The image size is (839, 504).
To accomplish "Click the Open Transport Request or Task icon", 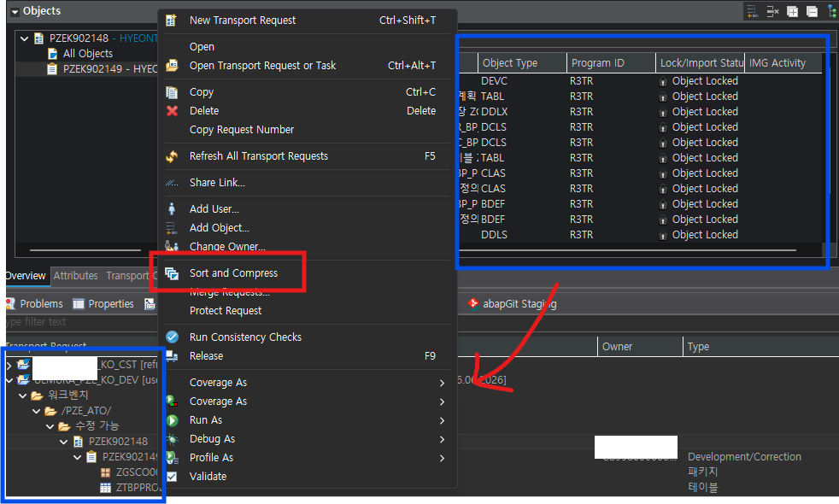I will pyautogui.click(x=172, y=65).
